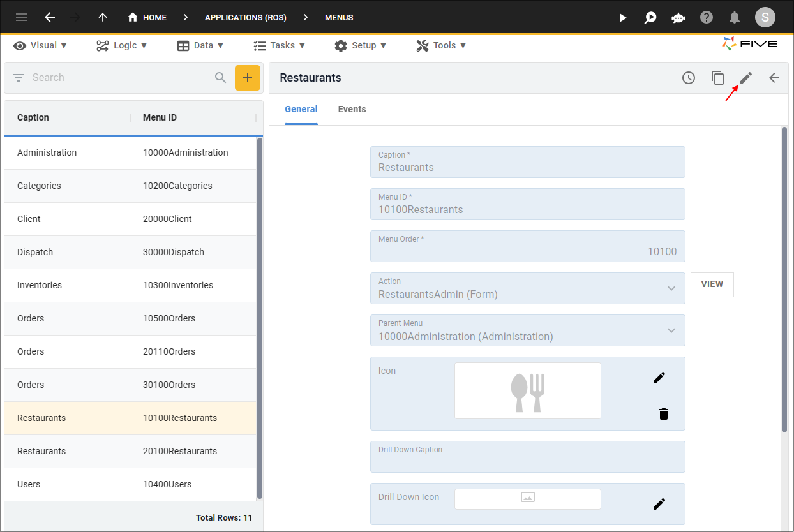Open the Data menu

pyautogui.click(x=200, y=45)
